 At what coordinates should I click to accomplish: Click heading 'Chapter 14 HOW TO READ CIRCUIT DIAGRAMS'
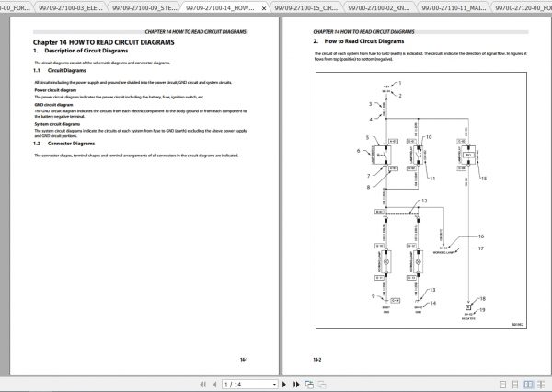(x=103, y=42)
